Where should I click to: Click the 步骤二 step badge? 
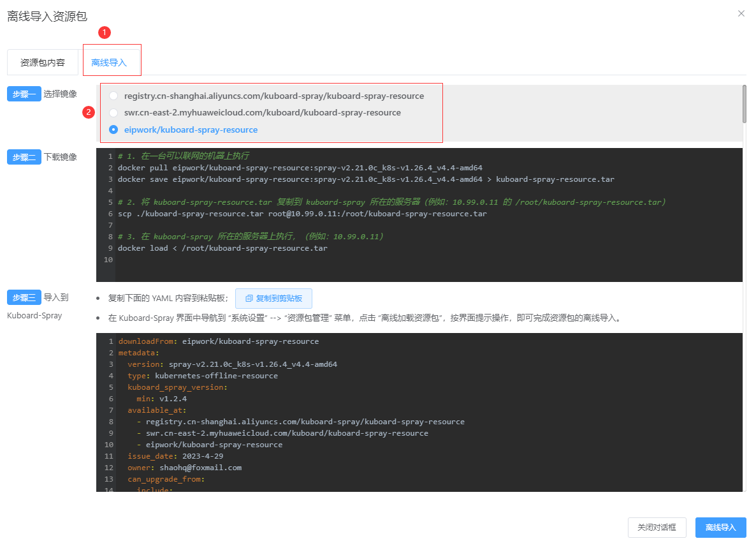click(24, 157)
